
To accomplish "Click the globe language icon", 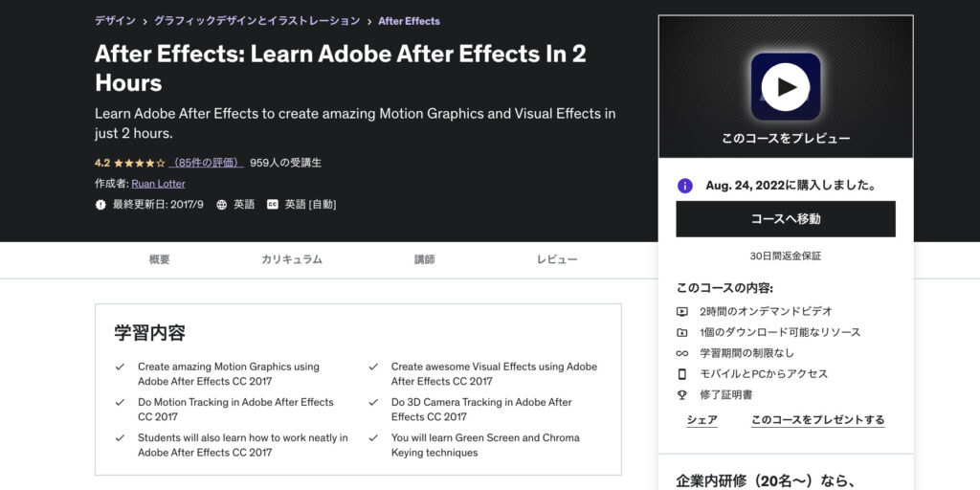I will pyautogui.click(x=221, y=205).
